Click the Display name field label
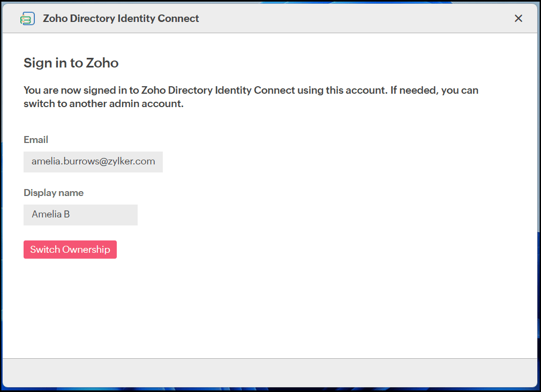 pos(54,193)
